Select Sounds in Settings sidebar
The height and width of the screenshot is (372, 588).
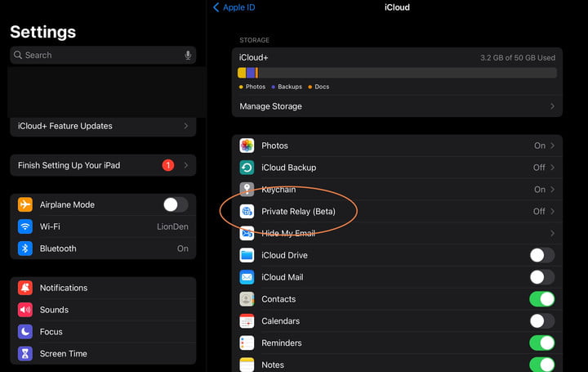103,310
